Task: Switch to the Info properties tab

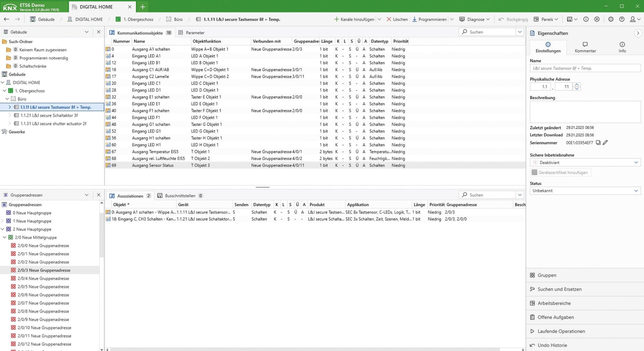Action: (622, 47)
